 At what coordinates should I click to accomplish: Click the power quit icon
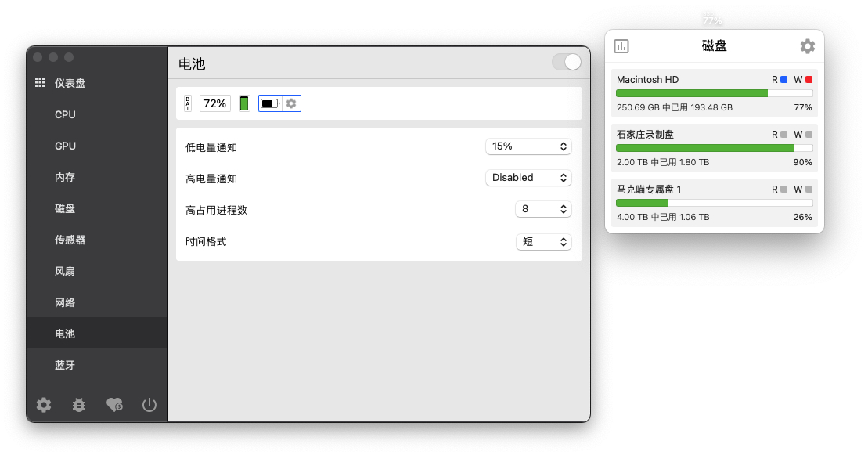149,405
